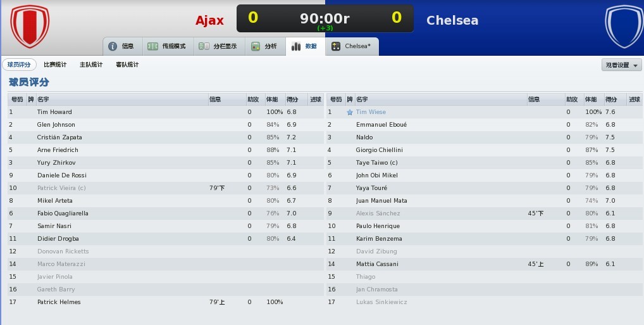Open 客队统计 away team stats
This screenshot has height=325, width=644.
point(127,65)
